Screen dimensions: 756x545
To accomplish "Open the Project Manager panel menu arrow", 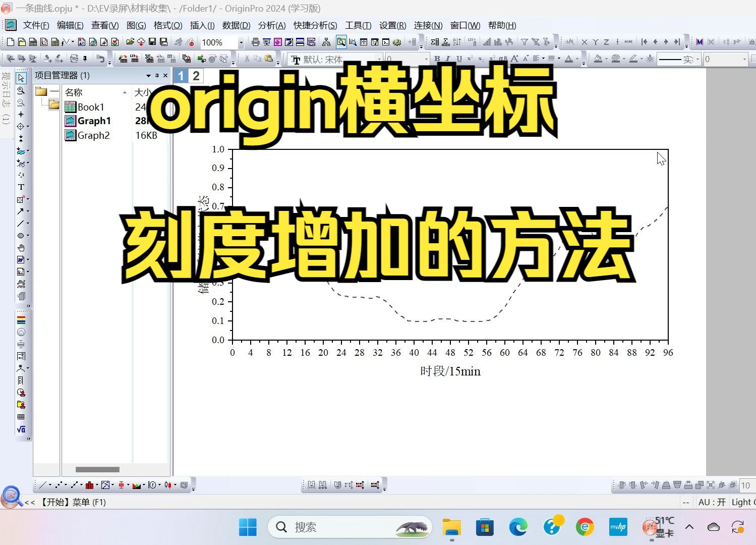I will pyautogui.click(x=148, y=76).
